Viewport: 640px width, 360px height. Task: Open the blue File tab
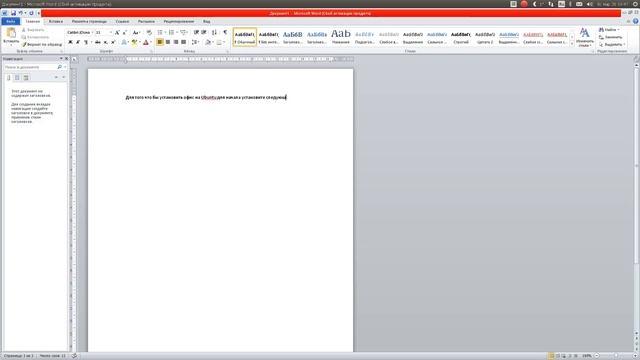[x=11, y=21]
